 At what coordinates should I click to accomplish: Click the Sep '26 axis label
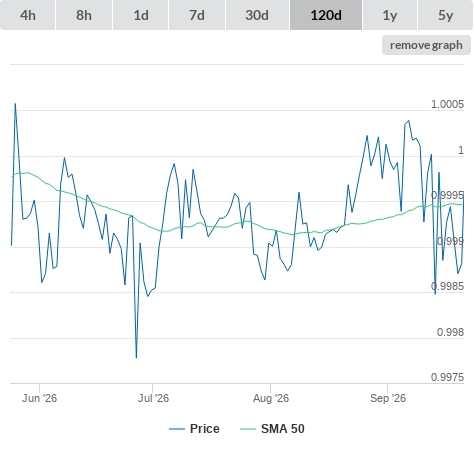[388, 398]
